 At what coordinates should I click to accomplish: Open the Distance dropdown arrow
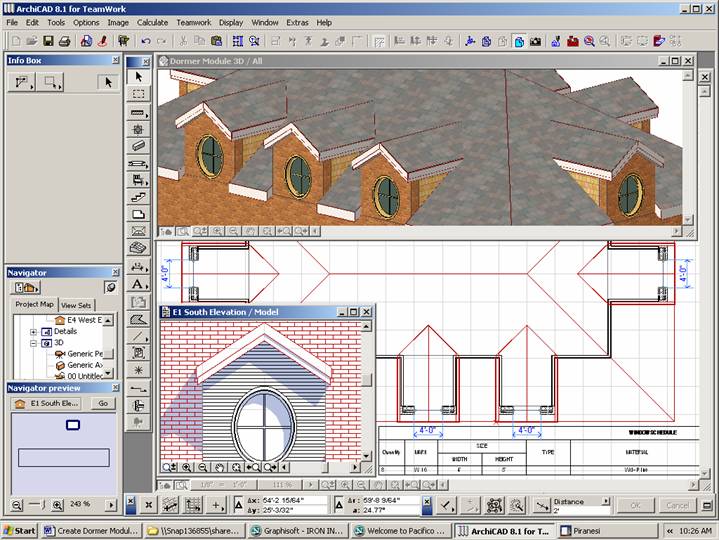coord(606,501)
